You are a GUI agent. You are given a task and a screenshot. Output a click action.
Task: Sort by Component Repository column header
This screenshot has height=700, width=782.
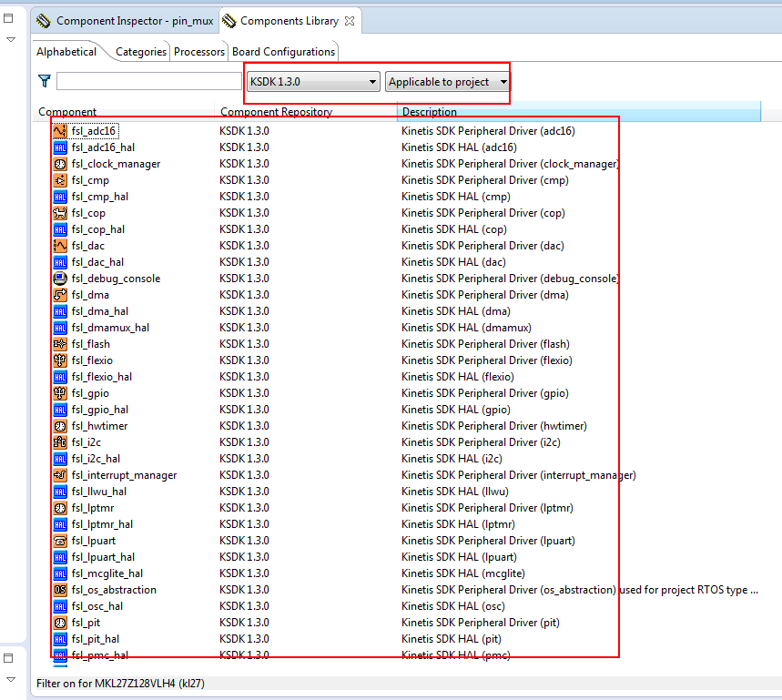pos(306,112)
